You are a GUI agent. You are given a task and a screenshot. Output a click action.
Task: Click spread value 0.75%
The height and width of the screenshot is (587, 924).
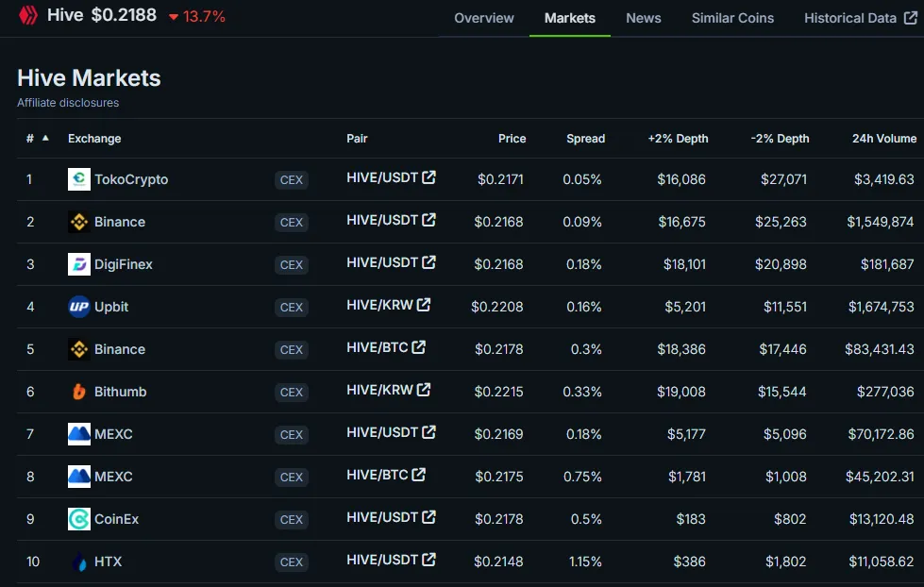[582, 477]
